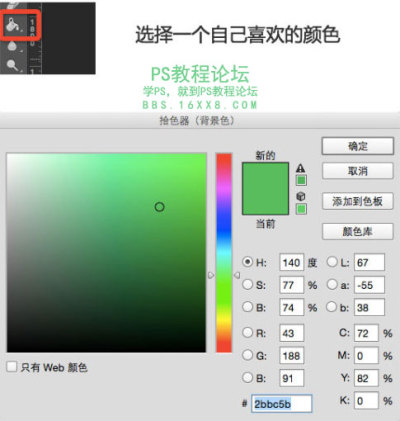Viewport: 400px width, 421px height.
Task: Select the L lightness radio button
Action: [332, 262]
